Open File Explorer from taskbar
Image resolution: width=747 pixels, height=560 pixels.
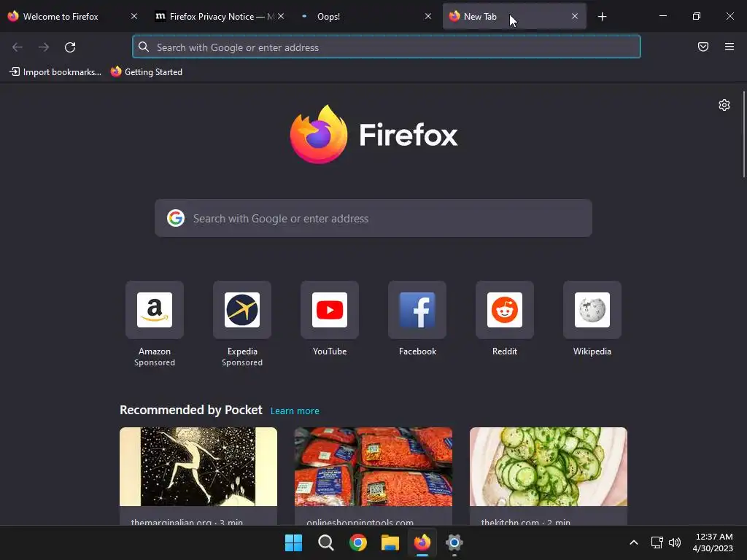390,542
